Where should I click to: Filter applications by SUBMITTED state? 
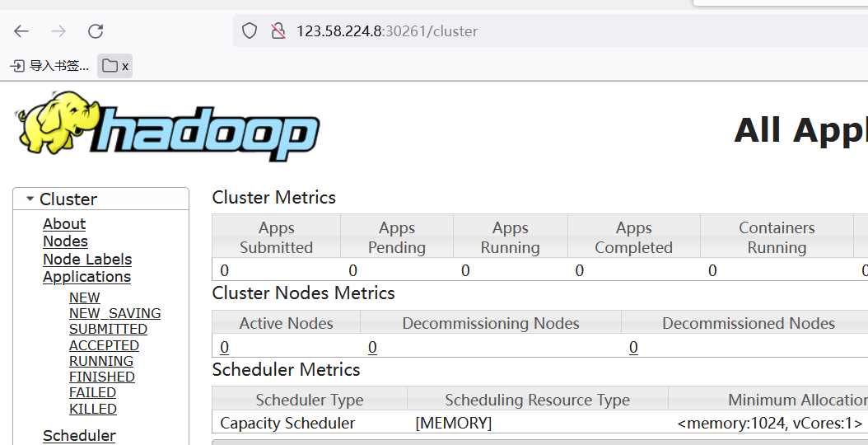point(108,329)
